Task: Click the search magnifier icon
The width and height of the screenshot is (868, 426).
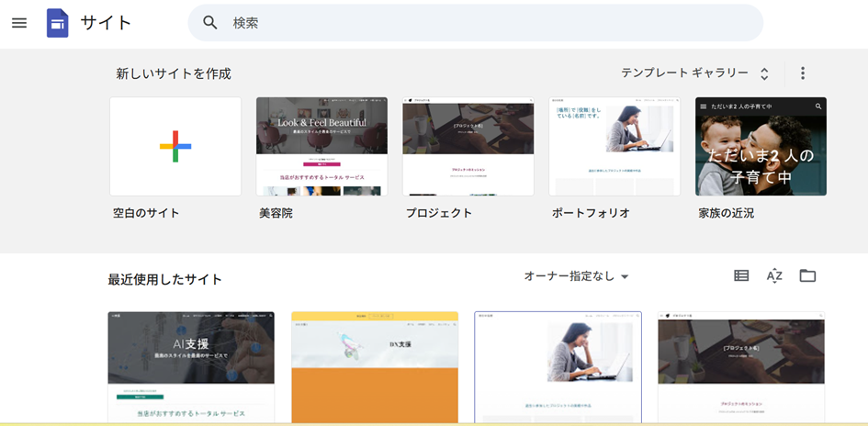Action: (x=210, y=23)
